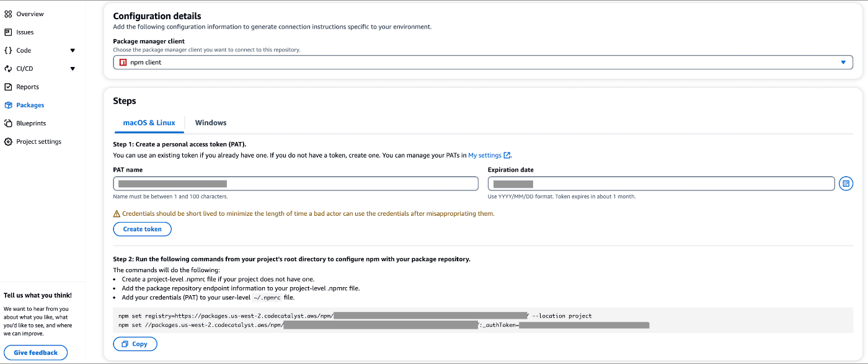Click the Code braces icon in sidebar
Image resolution: width=868 pixels, height=364 pixels.
point(8,50)
